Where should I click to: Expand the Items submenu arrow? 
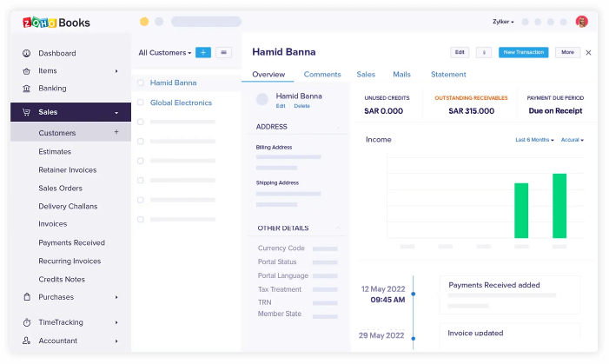[116, 71]
